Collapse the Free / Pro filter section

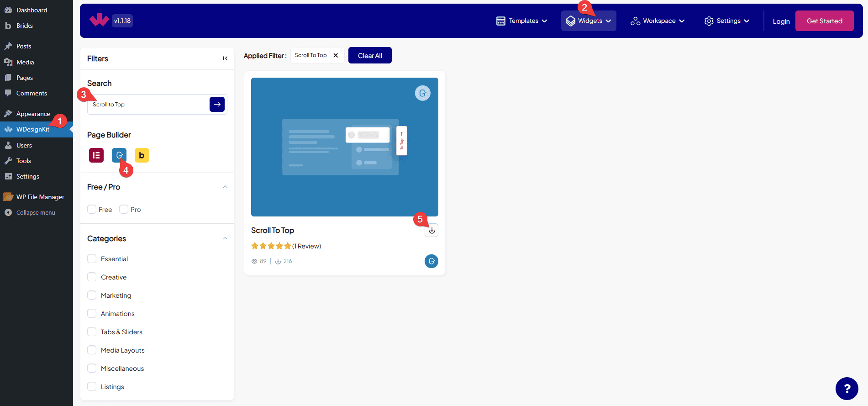(x=225, y=187)
